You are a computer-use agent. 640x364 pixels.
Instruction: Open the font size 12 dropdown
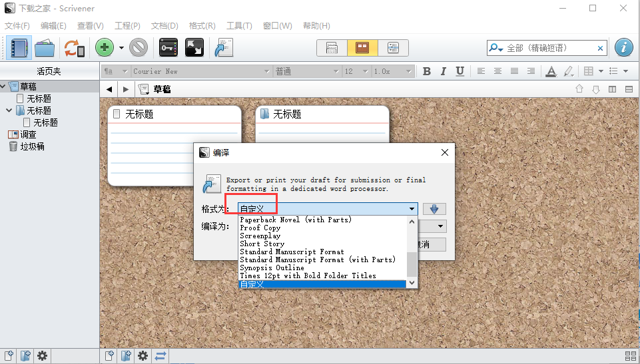coord(356,71)
